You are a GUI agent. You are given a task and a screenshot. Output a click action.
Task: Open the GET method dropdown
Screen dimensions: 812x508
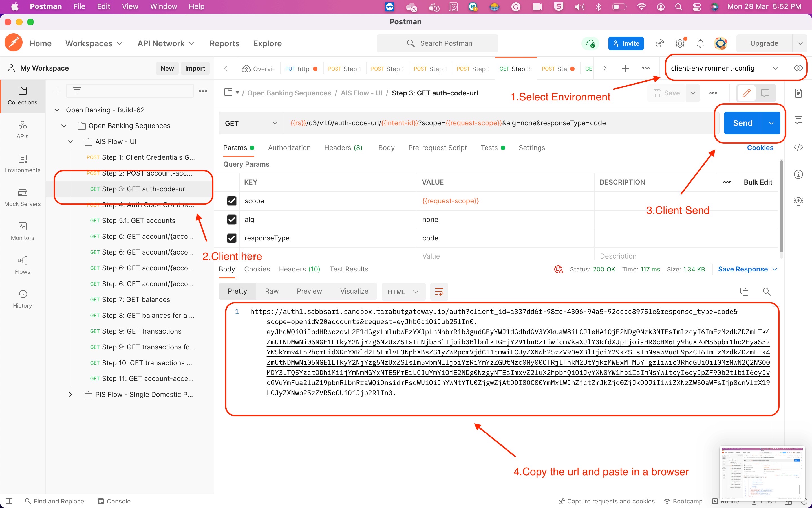click(251, 123)
